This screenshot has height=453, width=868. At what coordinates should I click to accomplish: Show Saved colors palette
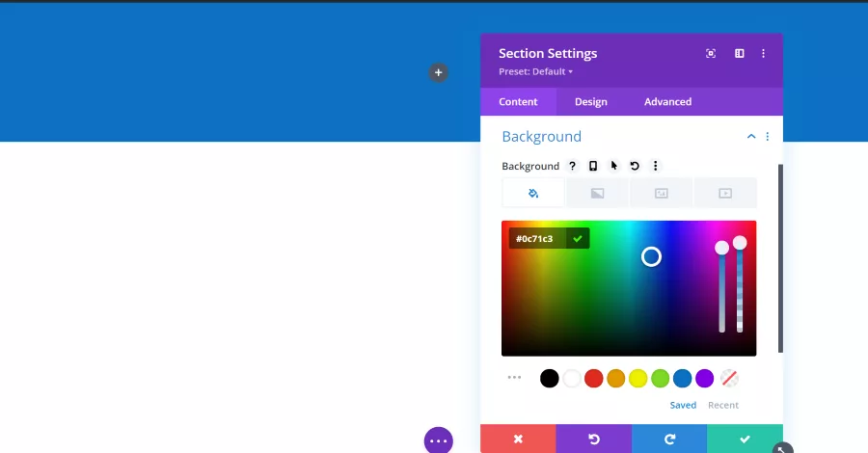(x=683, y=405)
